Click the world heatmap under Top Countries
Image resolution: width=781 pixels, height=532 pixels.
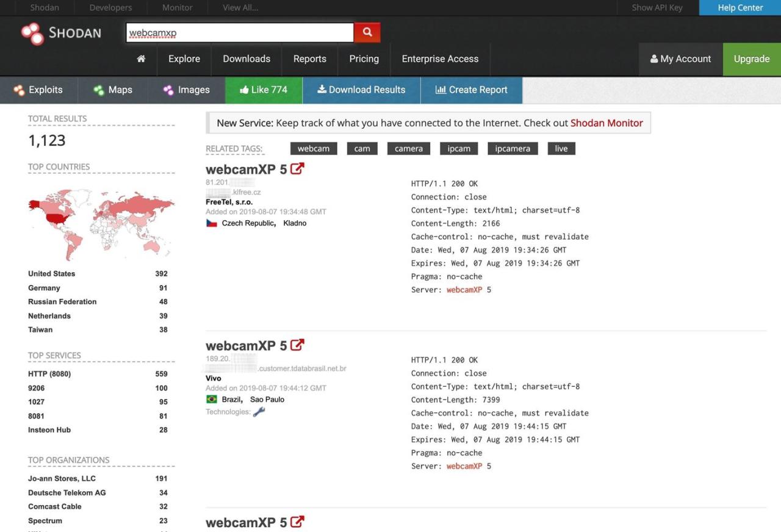(101, 223)
